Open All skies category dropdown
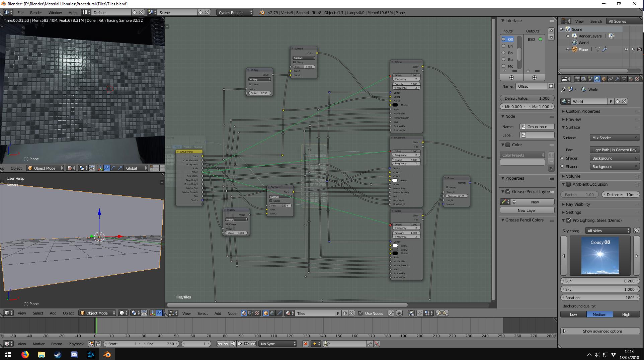Screen dimensions: 644x360 (608, 231)
